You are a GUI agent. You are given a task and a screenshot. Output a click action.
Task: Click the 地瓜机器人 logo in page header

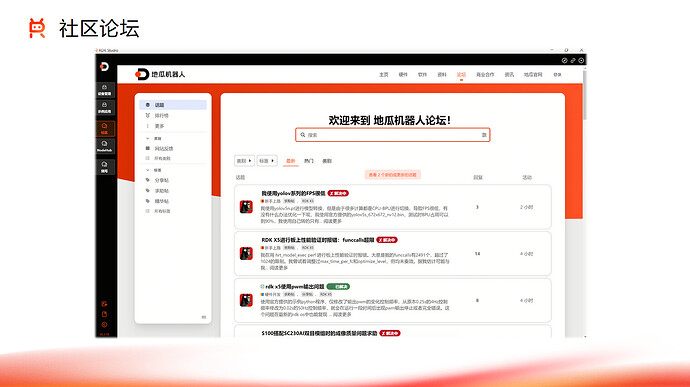(x=160, y=74)
